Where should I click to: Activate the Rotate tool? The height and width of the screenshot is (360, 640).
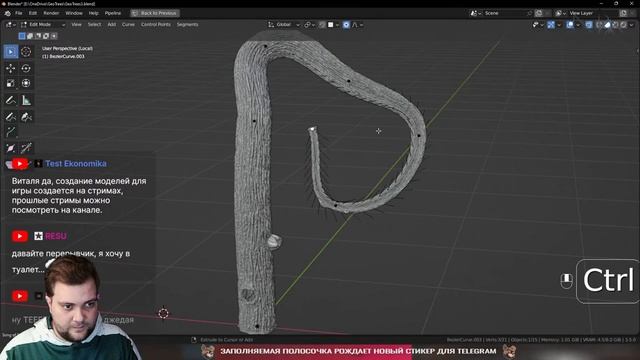26,68
